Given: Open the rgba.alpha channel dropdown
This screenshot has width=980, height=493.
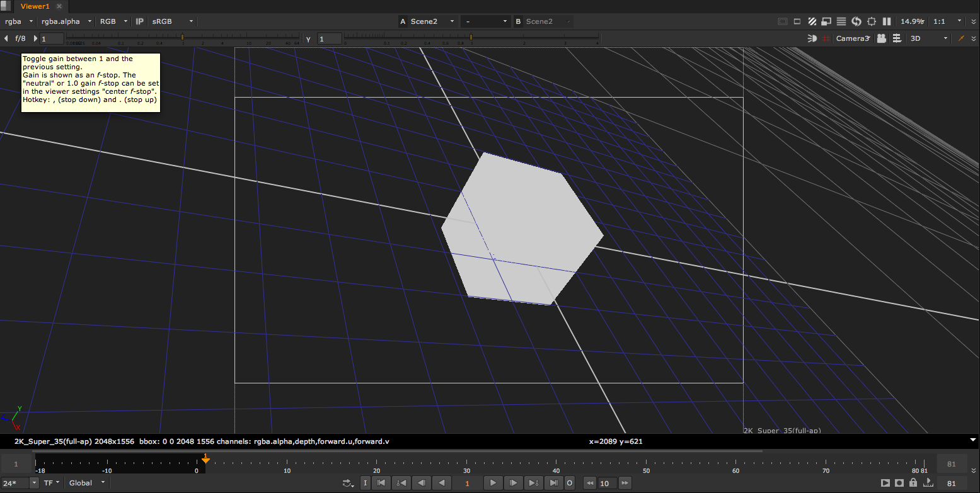Looking at the screenshot, I should tap(66, 21).
